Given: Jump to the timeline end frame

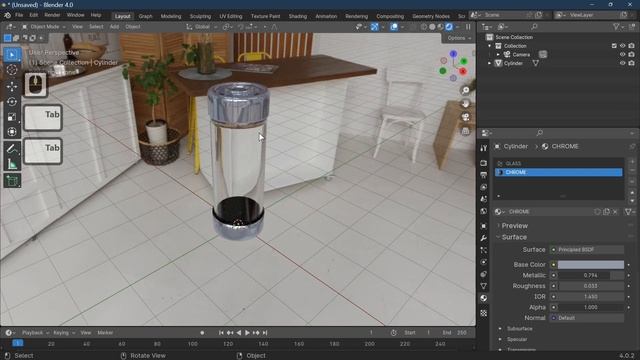Looking at the screenshot, I should tap(265, 333).
